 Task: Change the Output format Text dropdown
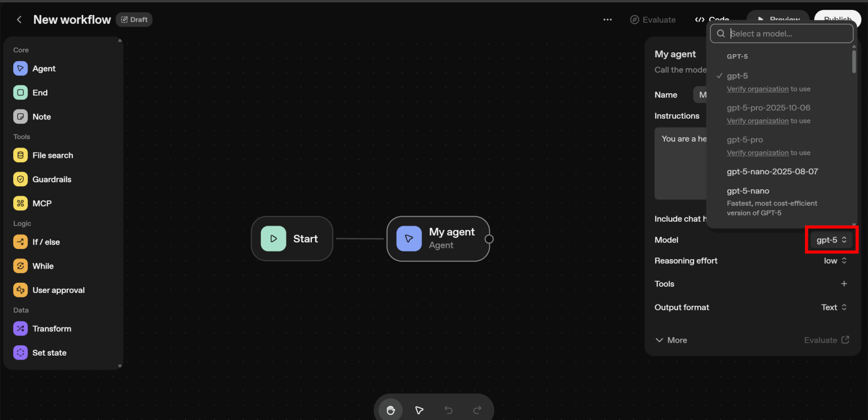coord(833,307)
